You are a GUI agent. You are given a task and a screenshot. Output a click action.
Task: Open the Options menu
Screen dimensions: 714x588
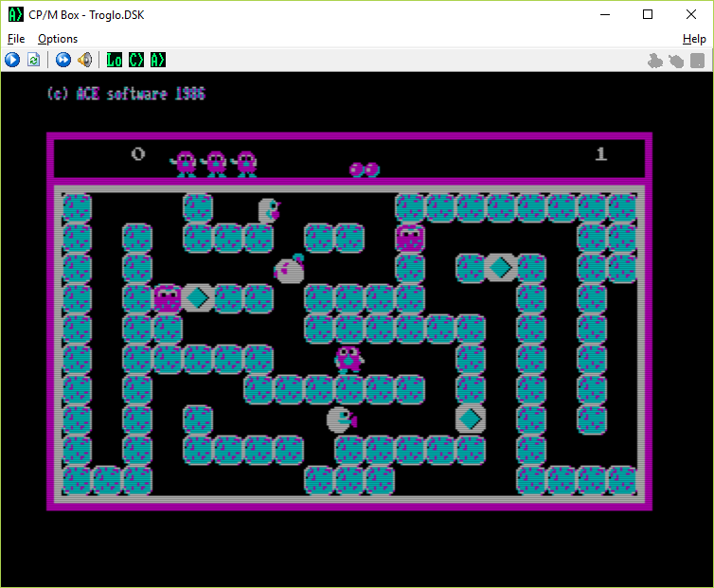[x=58, y=39]
